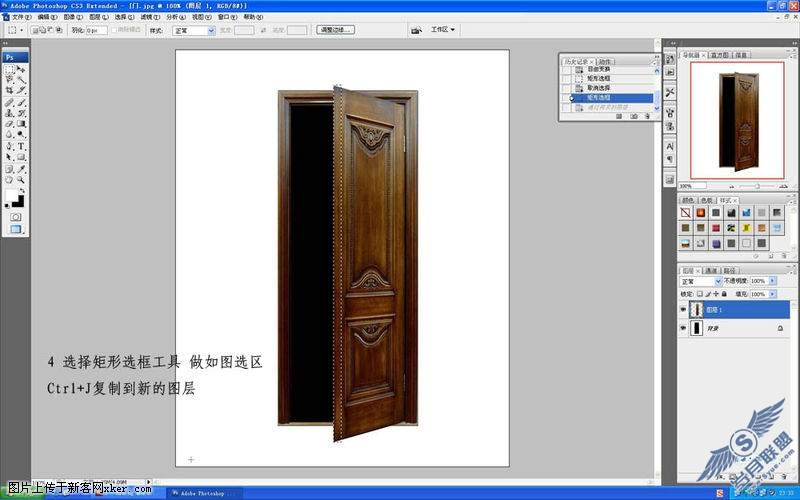The width and height of the screenshot is (800, 500).
Task: Set history brush source for 取消选择 state
Action: [x=566, y=88]
